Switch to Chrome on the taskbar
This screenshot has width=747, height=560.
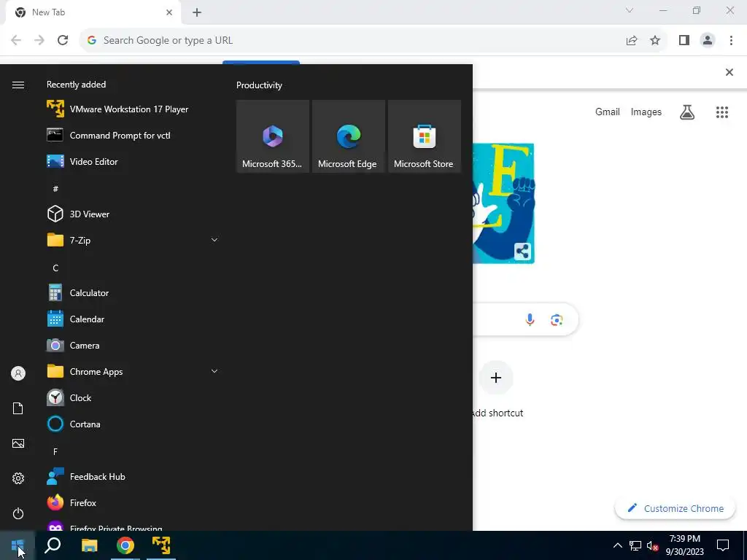(125, 545)
